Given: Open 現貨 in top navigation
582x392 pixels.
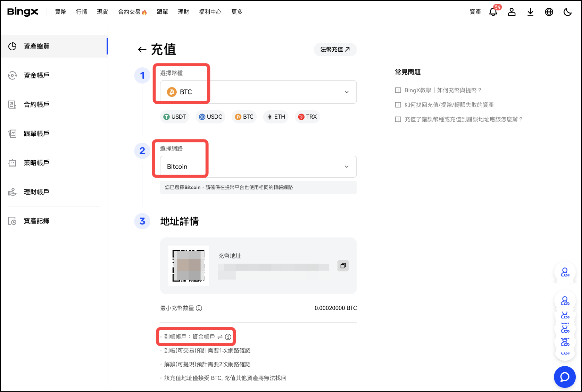Looking at the screenshot, I should [102, 12].
